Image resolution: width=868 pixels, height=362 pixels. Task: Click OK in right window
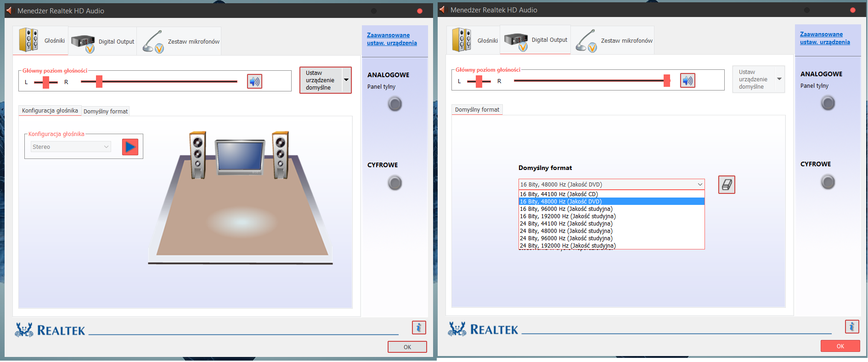tap(840, 346)
